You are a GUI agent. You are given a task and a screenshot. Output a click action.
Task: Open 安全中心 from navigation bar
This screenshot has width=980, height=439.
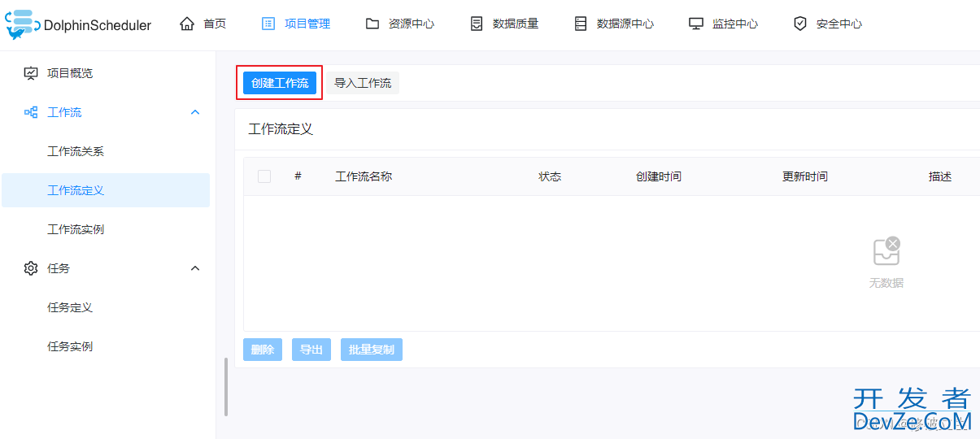[x=839, y=24]
